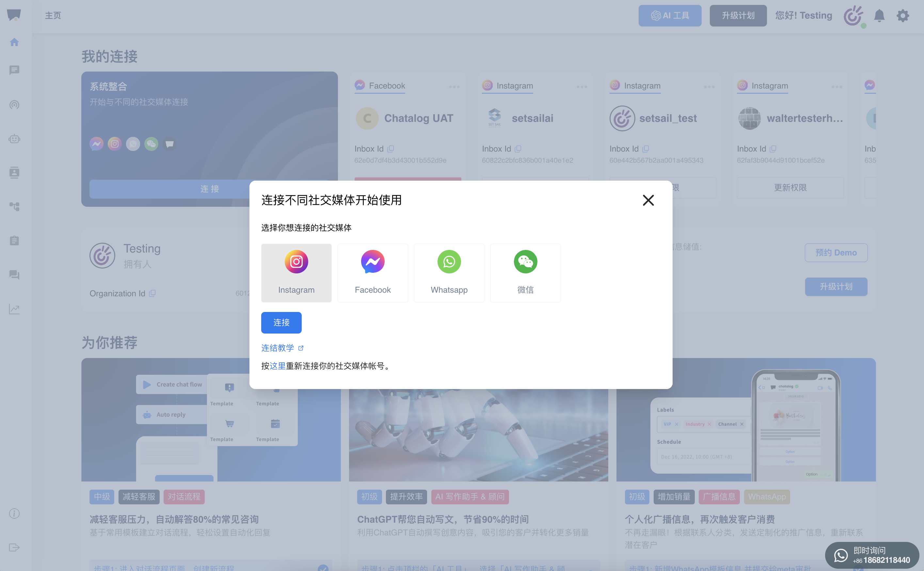Open the more options dots on Chatalog UAT card
Screen dimensions: 924x571
pyautogui.click(x=454, y=87)
